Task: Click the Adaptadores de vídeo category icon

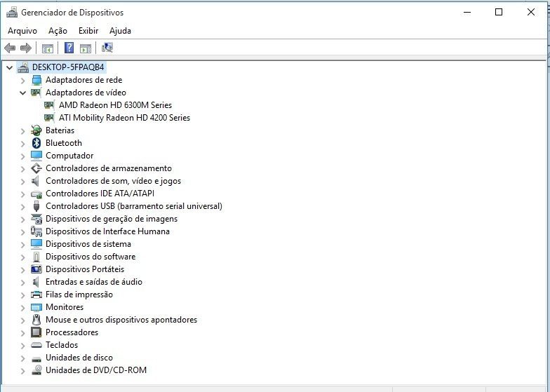Action: [x=36, y=93]
